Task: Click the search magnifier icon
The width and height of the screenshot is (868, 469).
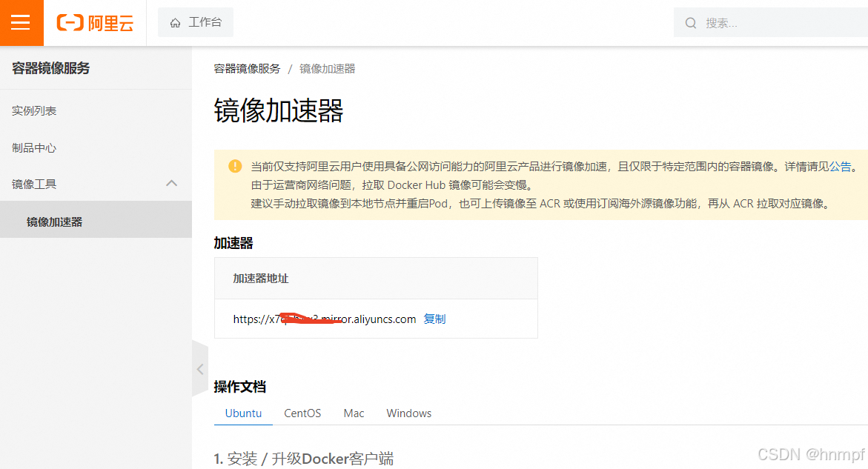Action: pos(691,23)
